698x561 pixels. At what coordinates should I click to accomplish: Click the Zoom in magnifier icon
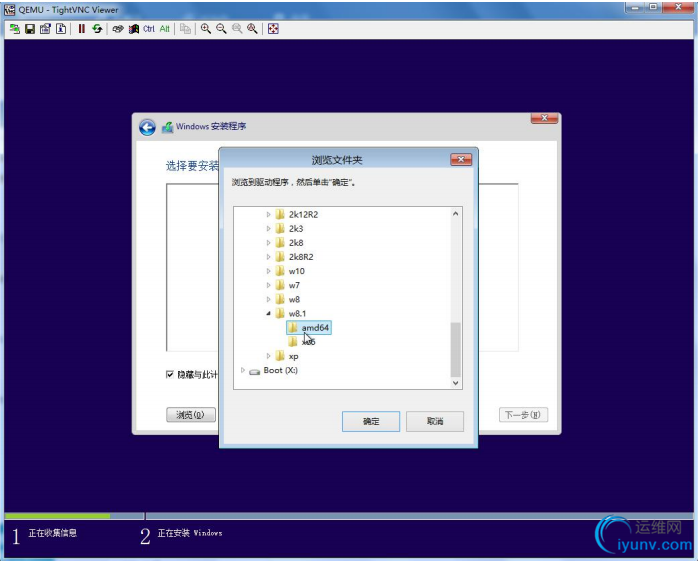point(206,29)
